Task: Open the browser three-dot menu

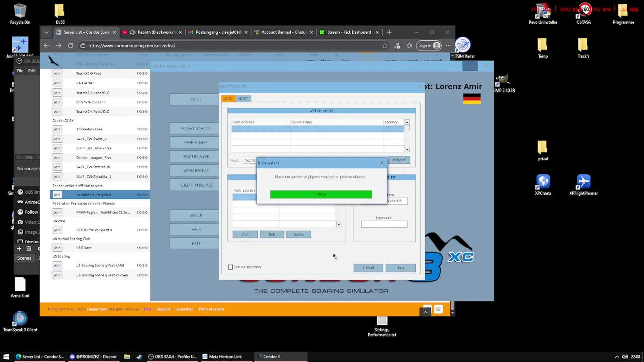Action: click(x=448, y=46)
